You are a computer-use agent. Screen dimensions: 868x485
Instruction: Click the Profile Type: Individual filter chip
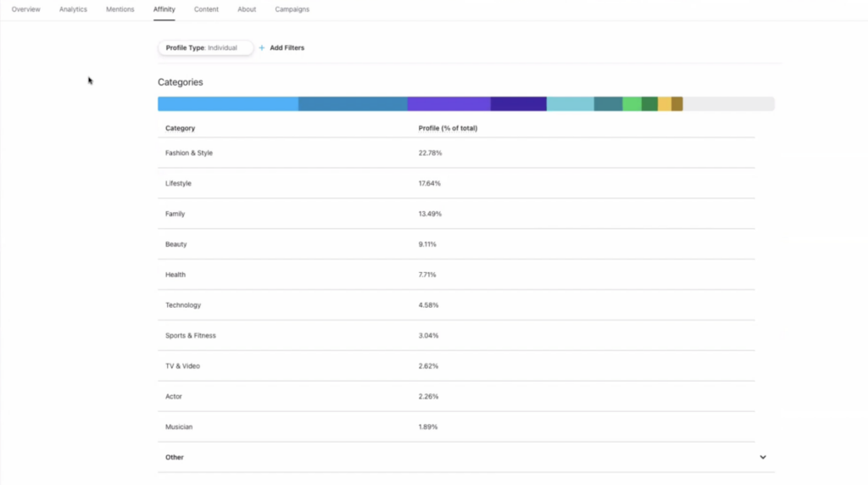coord(205,47)
